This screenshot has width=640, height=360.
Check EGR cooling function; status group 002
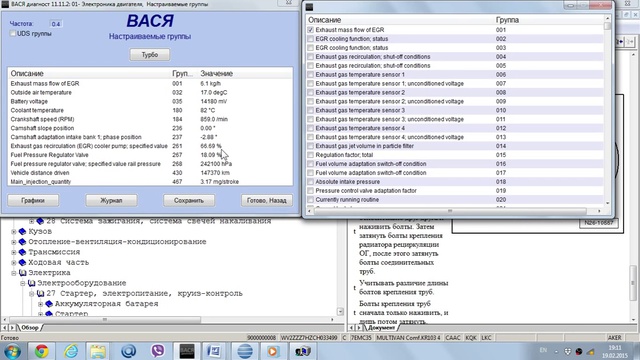click(311, 39)
